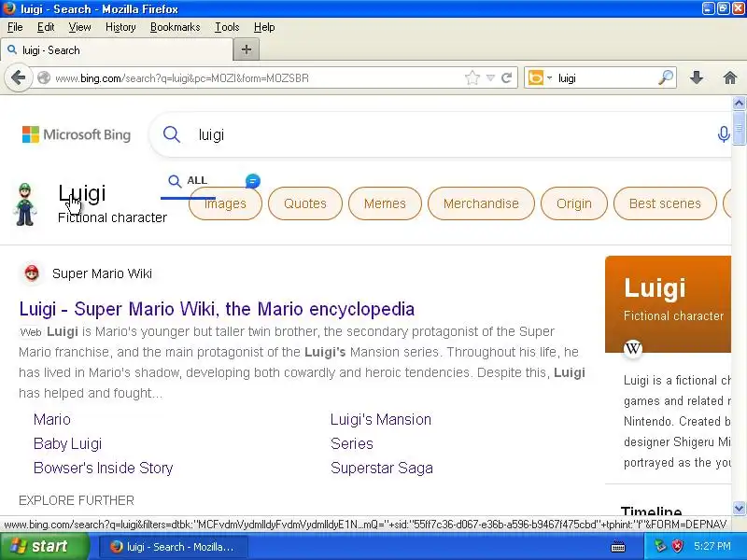Click the Firefox taskbar button
747x560 pixels.
click(174, 547)
